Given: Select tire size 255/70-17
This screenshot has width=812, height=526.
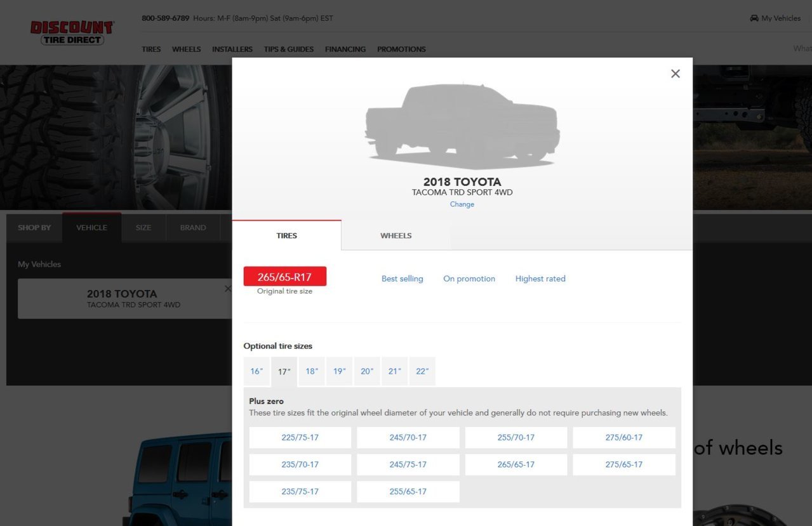Looking at the screenshot, I should coord(516,438).
